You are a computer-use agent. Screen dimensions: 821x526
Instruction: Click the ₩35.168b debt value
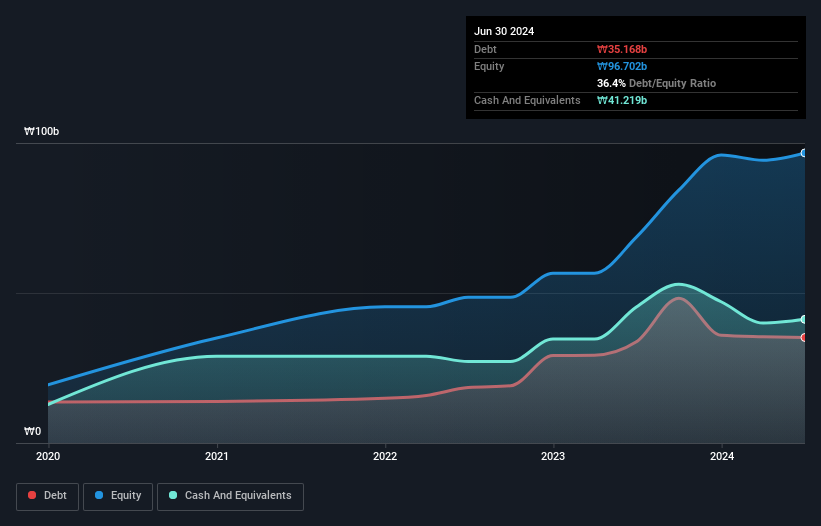point(622,49)
